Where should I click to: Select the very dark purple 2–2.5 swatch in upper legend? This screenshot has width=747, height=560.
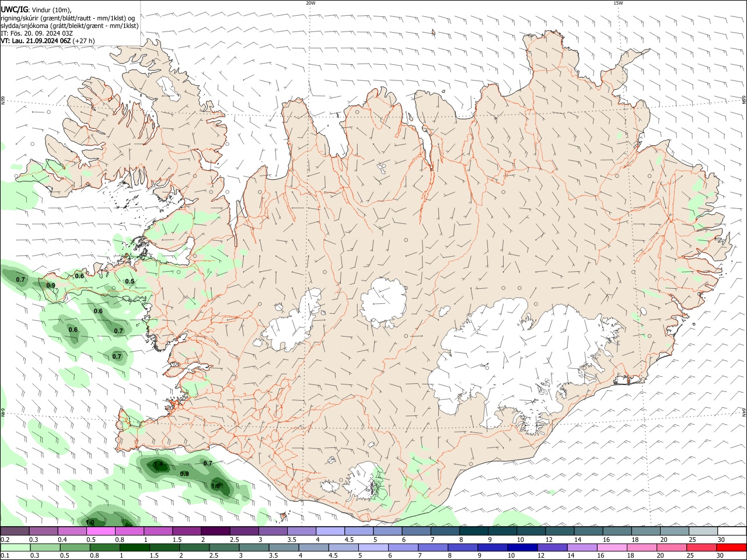pyautogui.click(x=215, y=531)
